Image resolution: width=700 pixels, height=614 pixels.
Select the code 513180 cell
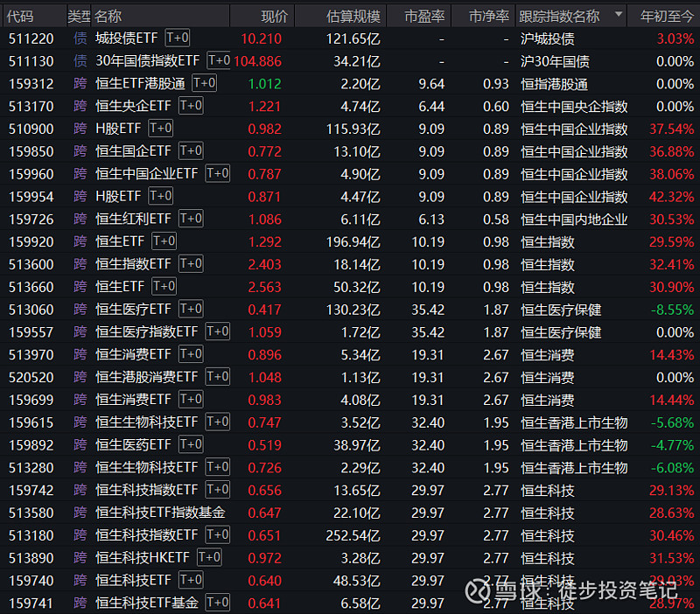coord(31,535)
